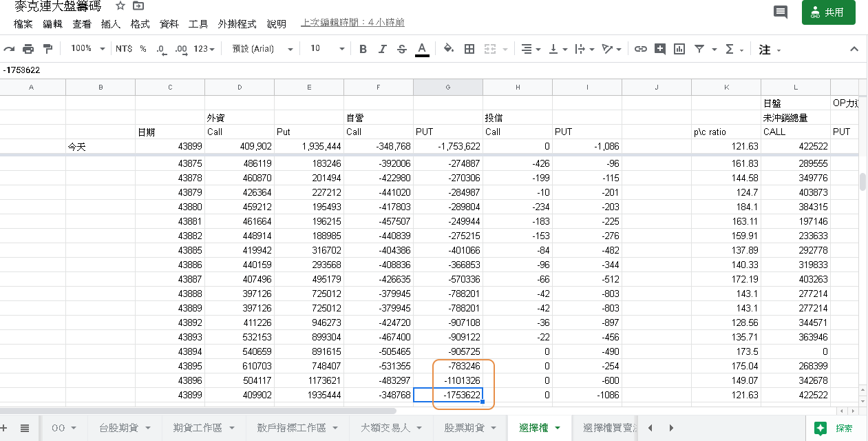Image resolution: width=868 pixels, height=441 pixels.
Task: Click the 探索 explore button
Action: (835, 428)
